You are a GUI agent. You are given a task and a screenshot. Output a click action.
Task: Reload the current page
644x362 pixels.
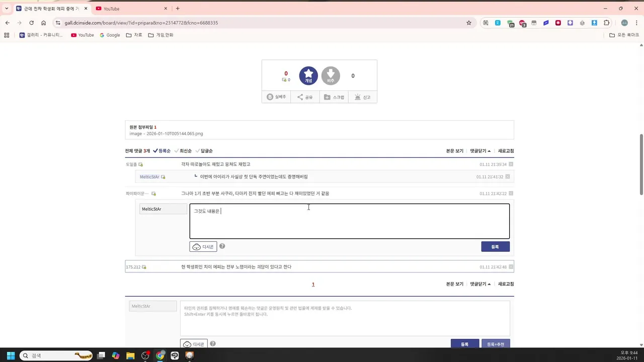(x=31, y=23)
